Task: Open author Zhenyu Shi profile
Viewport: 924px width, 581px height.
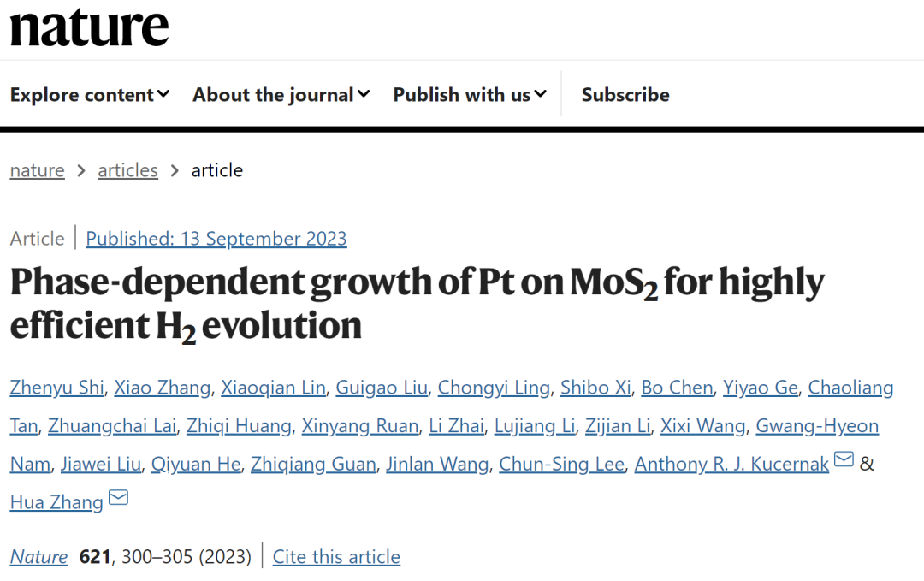Action: [x=57, y=388]
